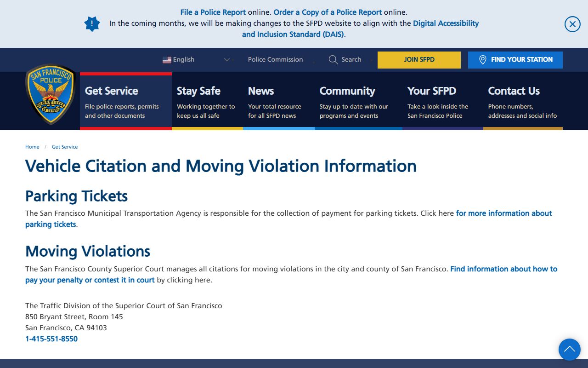
Task: Open the Contact Us menu
Action: tap(523, 101)
